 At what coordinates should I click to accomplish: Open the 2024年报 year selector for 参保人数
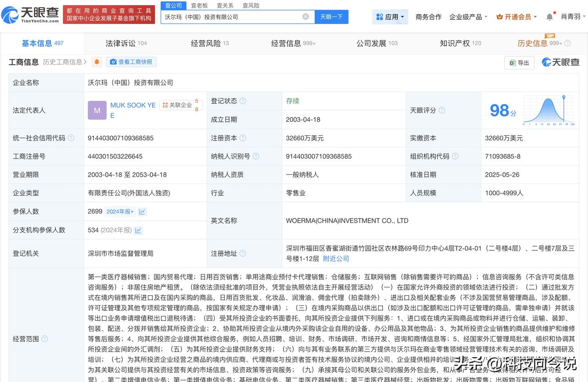tap(120, 212)
